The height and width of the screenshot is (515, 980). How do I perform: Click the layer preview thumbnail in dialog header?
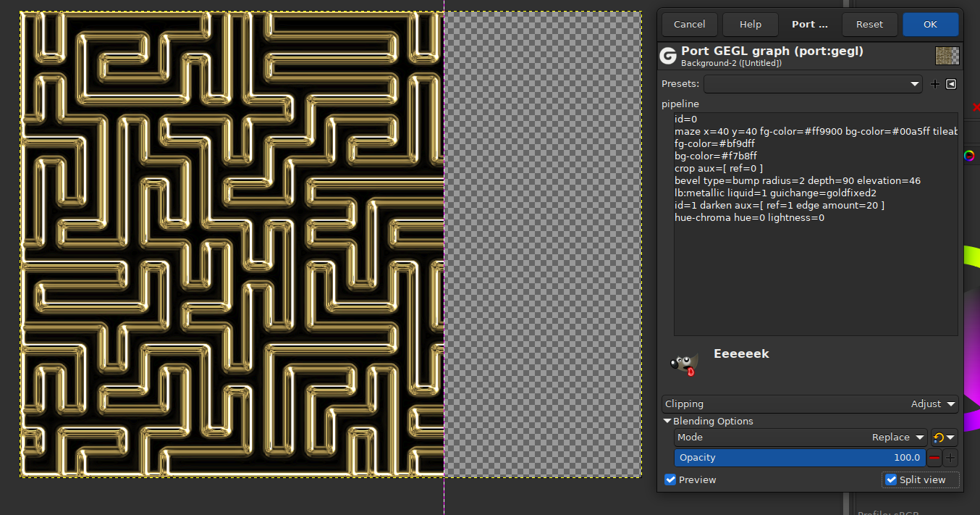pos(947,56)
